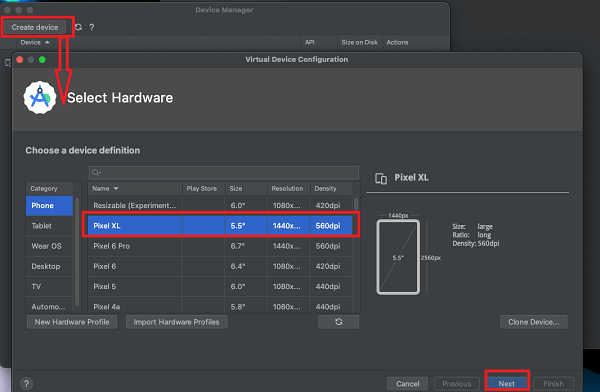Select the Pixel XL device row
The image size is (600, 392).
click(x=220, y=226)
